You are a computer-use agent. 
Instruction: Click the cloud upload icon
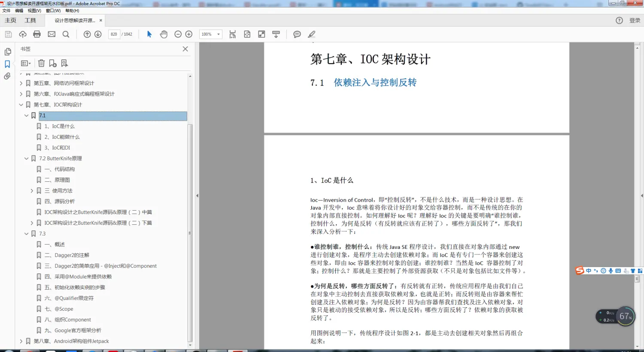point(23,34)
